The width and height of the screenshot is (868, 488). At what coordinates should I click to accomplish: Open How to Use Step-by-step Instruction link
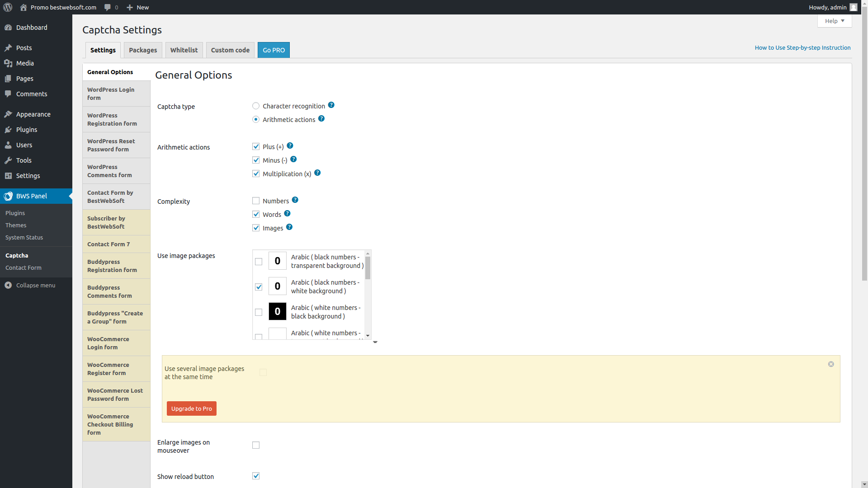802,47
